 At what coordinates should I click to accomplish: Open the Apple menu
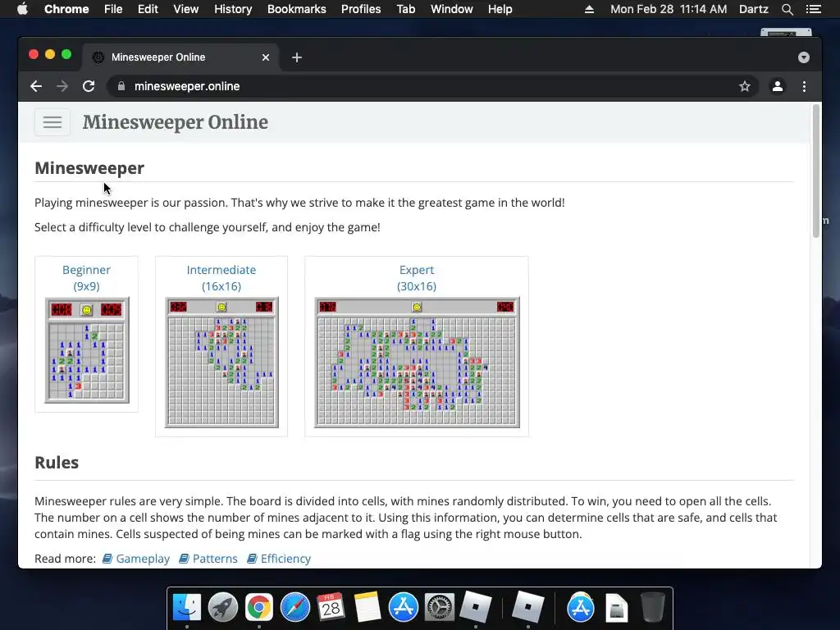(x=22, y=9)
